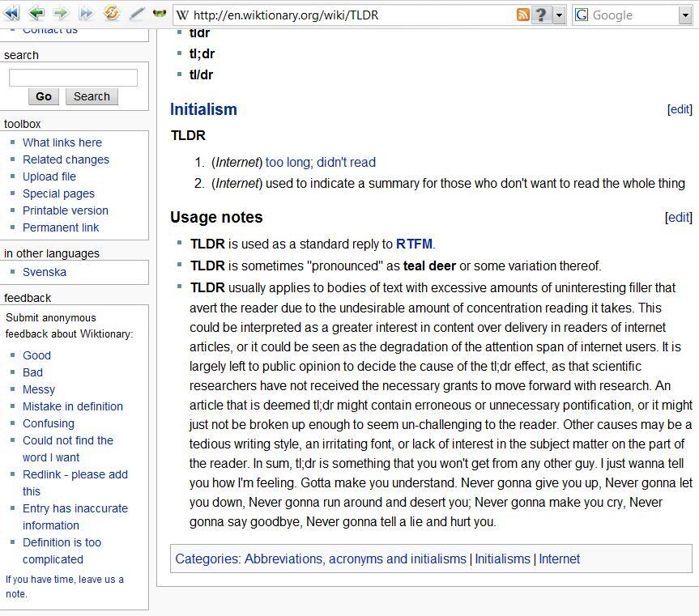
Task: Submit Confusing feedback
Action: [49, 423]
